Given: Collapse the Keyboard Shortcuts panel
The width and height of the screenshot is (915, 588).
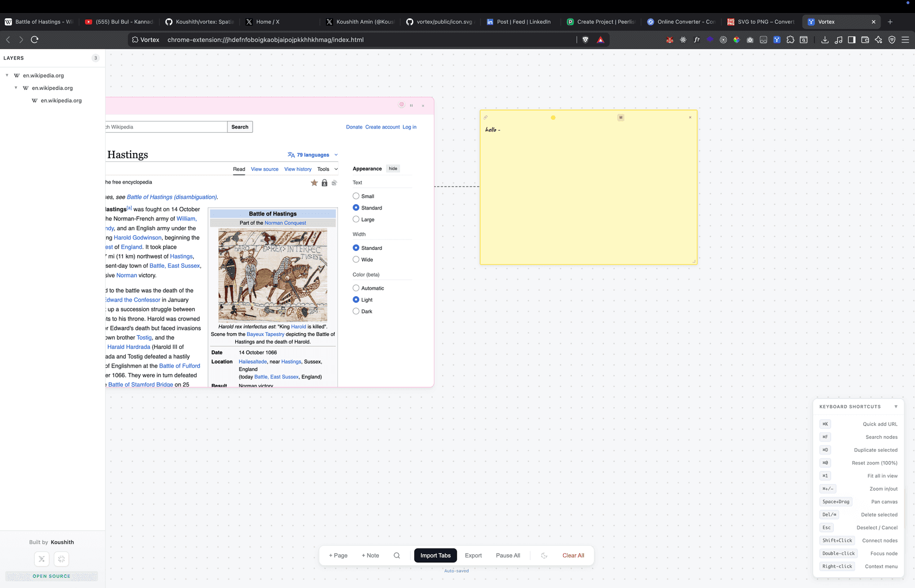Looking at the screenshot, I should [896, 406].
